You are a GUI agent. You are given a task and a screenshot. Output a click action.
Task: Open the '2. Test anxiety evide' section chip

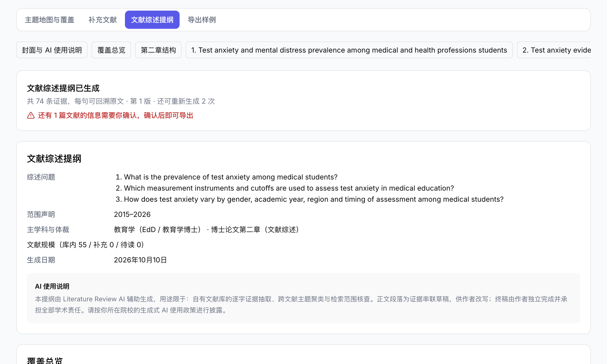[554, 50]
